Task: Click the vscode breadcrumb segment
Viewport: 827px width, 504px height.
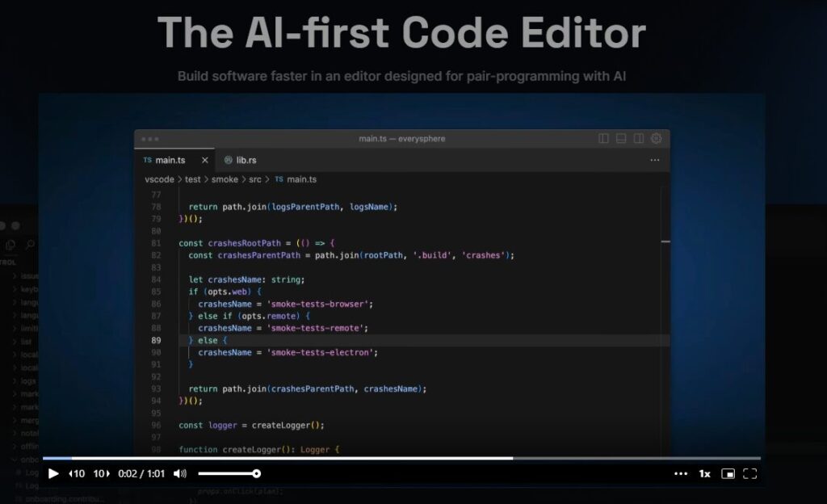Action: point(159,179)
